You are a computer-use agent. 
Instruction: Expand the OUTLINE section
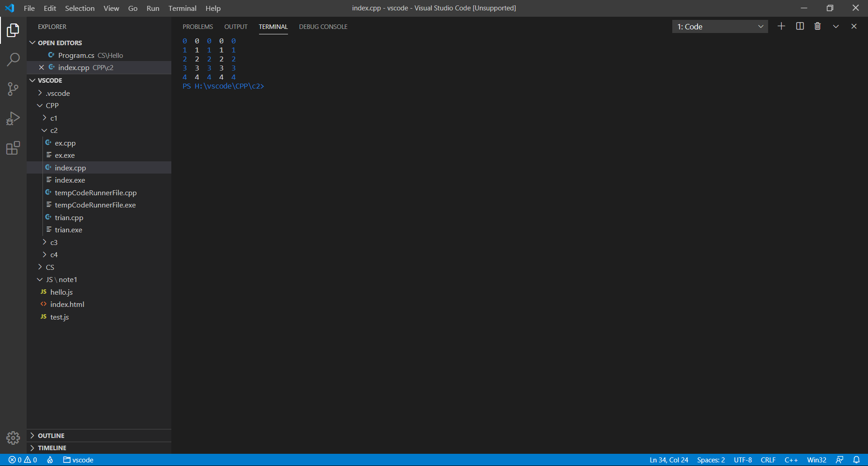(51, 436)
